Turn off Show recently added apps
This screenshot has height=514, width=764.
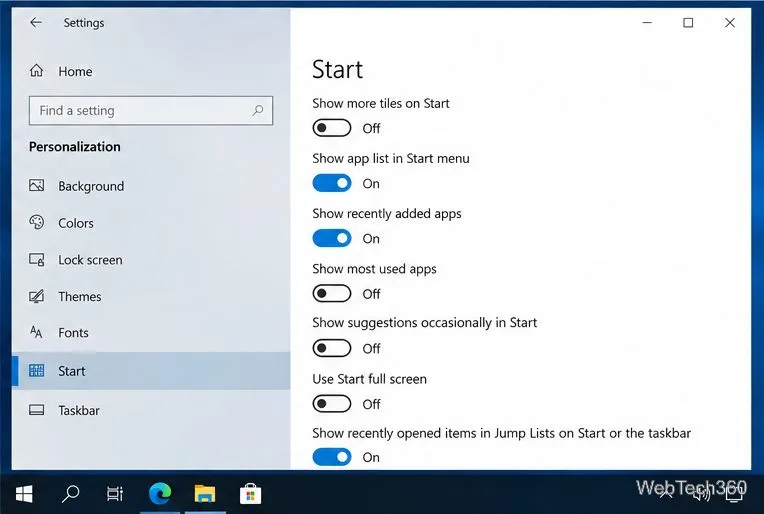(332, 238)
